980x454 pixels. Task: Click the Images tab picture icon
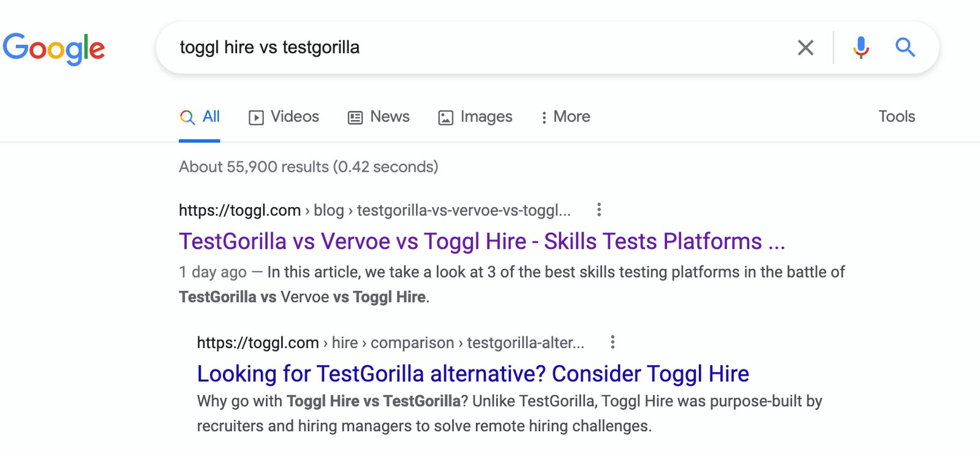pos(446,118)
